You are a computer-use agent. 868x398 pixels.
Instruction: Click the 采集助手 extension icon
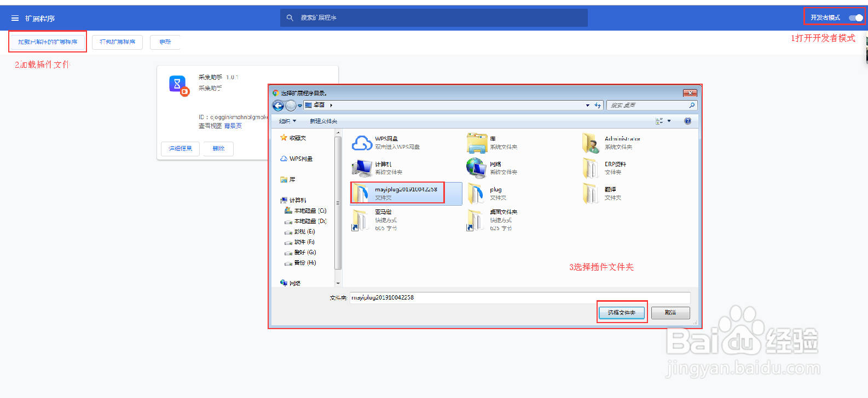pyautogui.click(x=178, y=86)
